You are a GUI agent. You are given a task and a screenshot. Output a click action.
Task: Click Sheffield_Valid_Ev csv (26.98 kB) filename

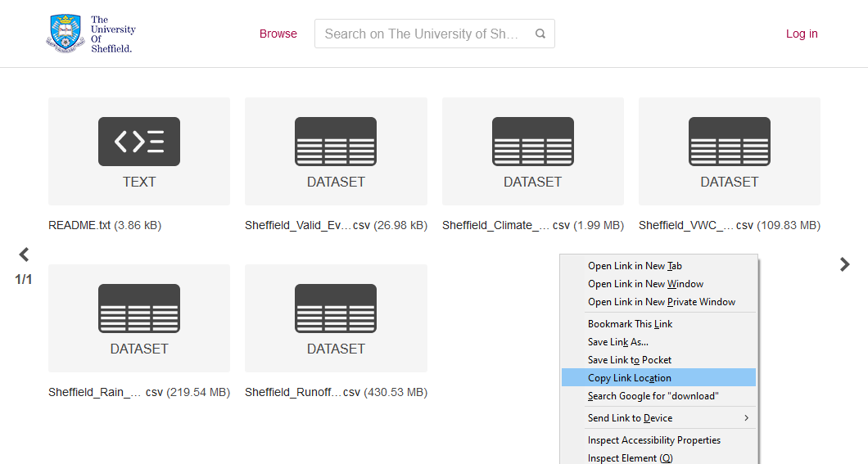336,226
